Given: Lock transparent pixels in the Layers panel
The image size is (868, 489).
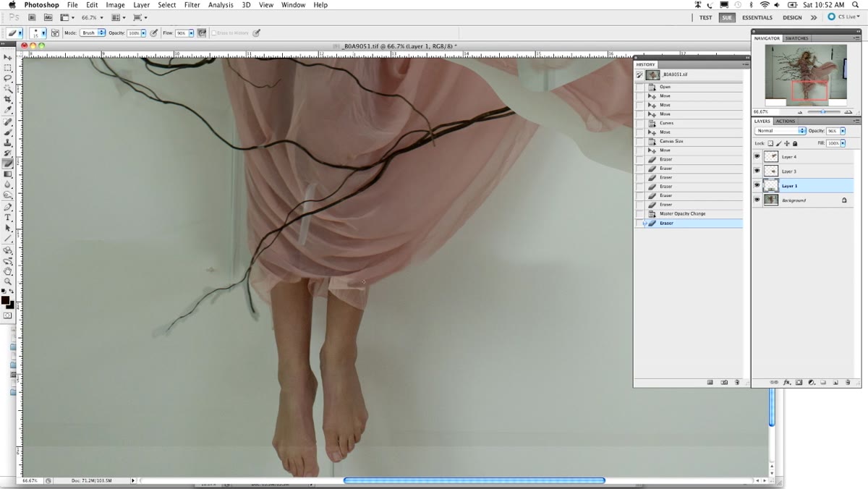Looking at the screenshot, I should [770, 143].
